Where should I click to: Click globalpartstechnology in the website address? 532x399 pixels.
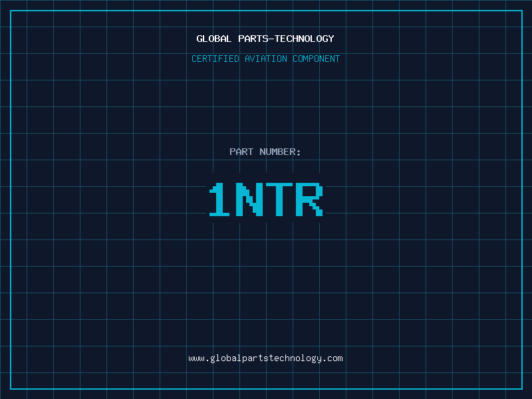coord(266,358)
